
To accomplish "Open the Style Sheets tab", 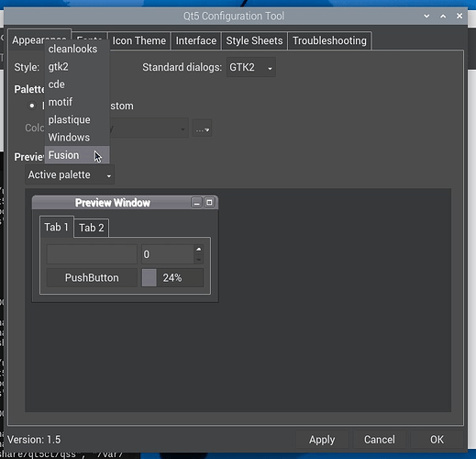I will [254, 40].
